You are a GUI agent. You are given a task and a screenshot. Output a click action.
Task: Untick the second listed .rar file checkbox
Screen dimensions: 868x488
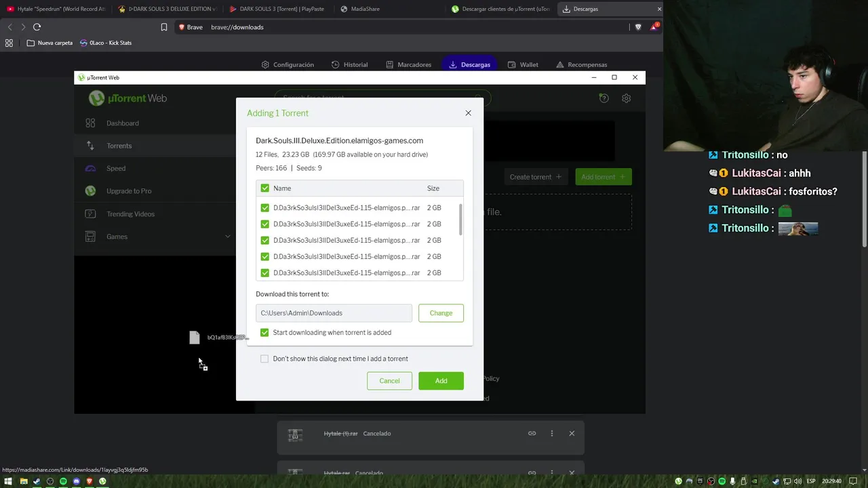(x=264, y=224)
